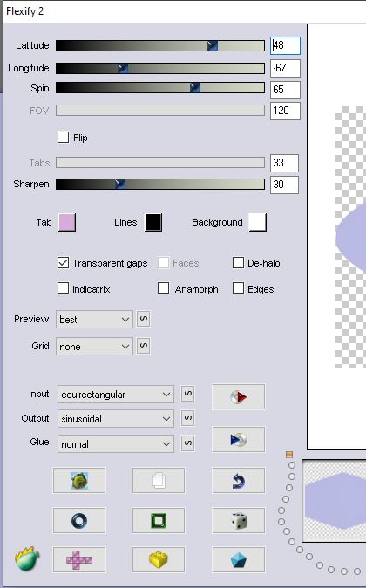Enable the Indicatrix checkbox

coord(63,288)
